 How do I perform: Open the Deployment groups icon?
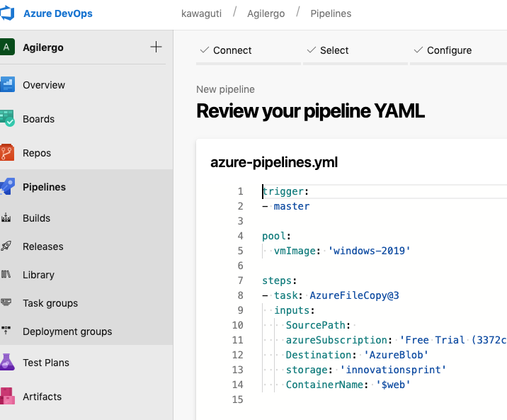[7, 331]
